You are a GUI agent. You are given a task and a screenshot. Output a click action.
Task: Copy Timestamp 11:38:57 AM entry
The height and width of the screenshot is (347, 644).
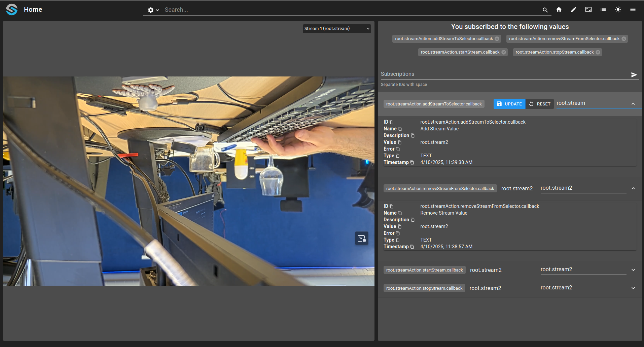pos(412,247)
